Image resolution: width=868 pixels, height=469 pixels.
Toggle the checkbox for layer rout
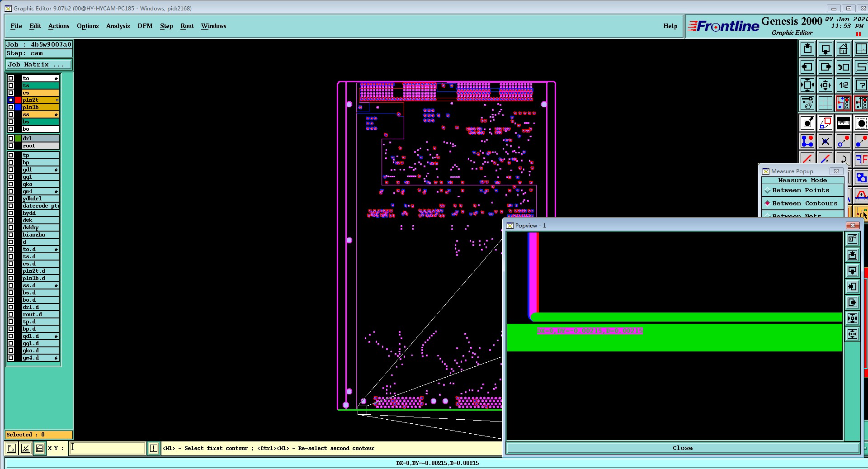pyautogui.click(x=11, y=146)
